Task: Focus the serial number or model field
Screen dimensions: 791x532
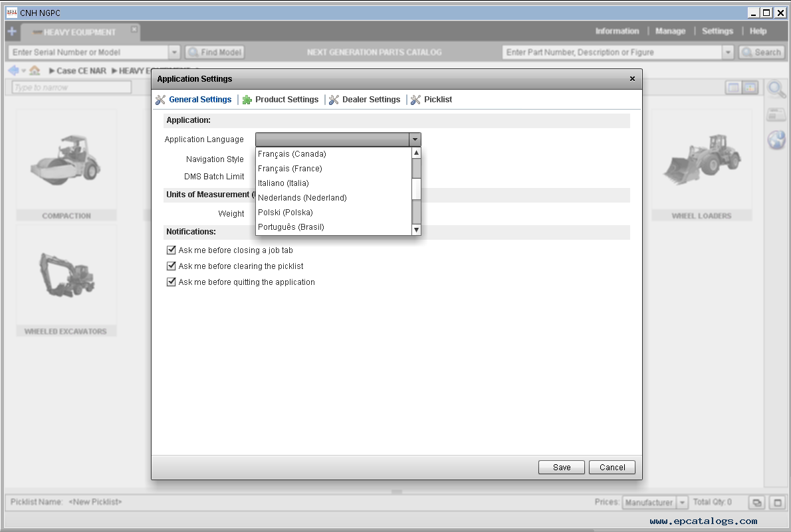Action: pyautogui.click(x=88, y=52)
